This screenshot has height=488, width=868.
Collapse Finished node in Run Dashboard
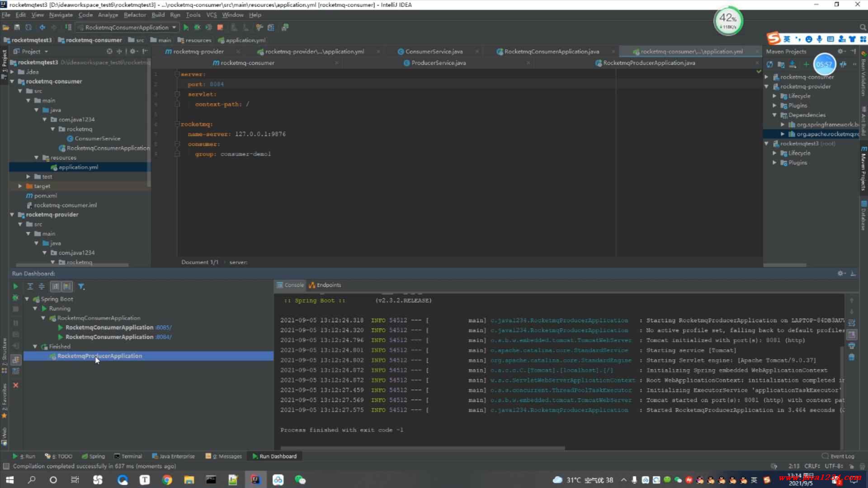pyautogui.click(x=35, y=347)
